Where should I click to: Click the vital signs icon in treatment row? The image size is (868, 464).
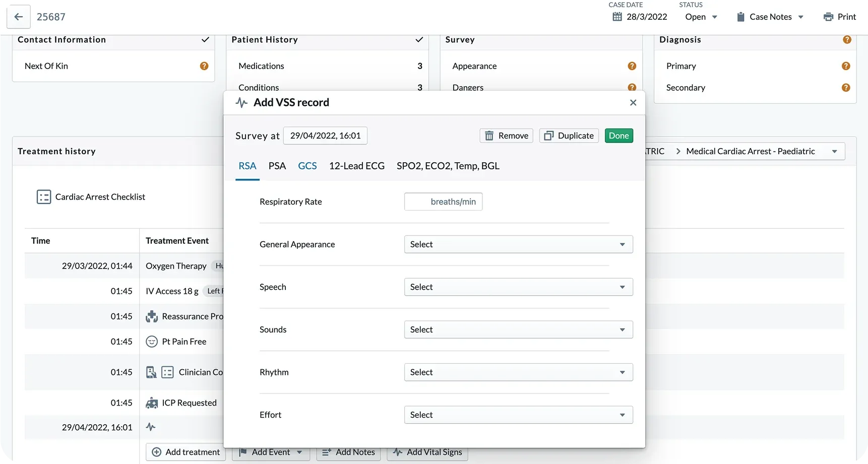point(151,427)
